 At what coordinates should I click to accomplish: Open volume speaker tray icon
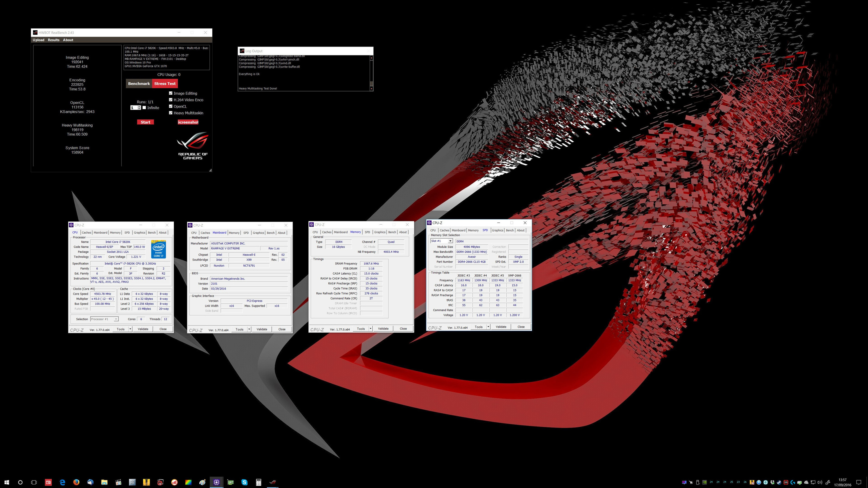pyautogui.click(x=820, y=482)
